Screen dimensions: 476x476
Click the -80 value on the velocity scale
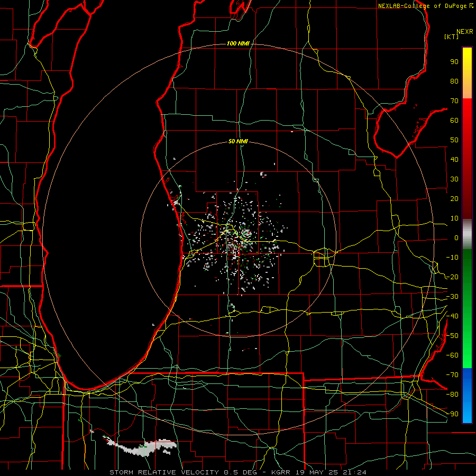coord(452,395)
